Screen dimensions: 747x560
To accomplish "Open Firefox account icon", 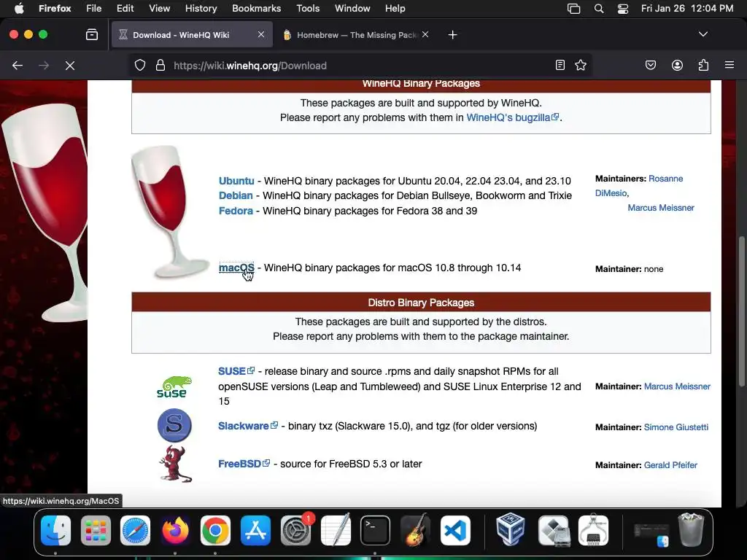I will pos(677,65).
